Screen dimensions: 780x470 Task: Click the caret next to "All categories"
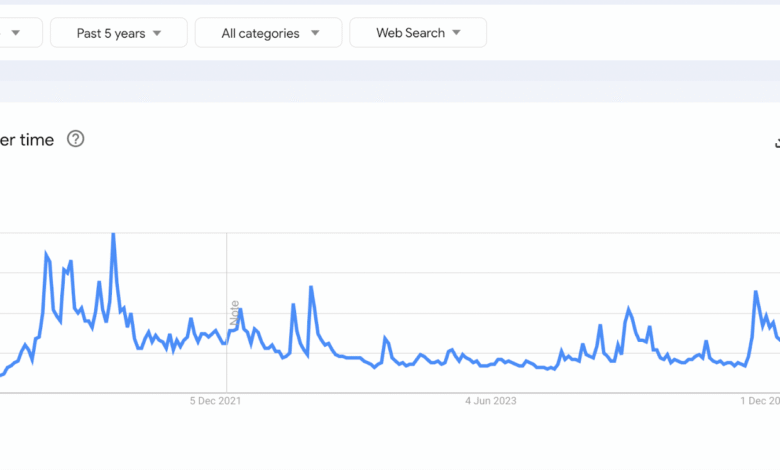(315, 33)
